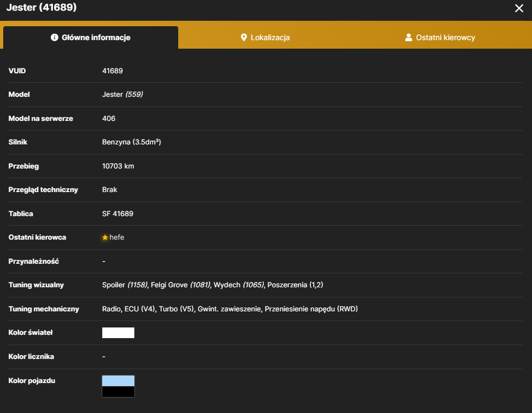
Task: Open the Główne informacje tab
Action: 90,37
